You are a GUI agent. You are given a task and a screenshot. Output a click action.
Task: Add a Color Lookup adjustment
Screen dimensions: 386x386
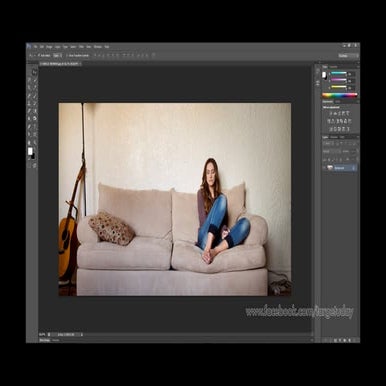coord(350,121)
